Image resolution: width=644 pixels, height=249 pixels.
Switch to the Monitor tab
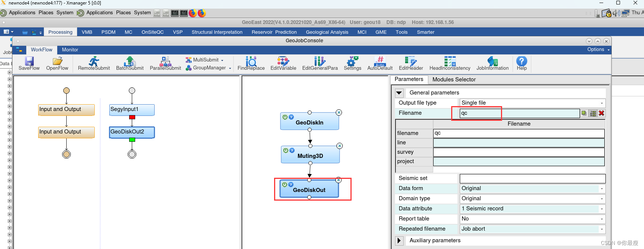tap(70, 50)
